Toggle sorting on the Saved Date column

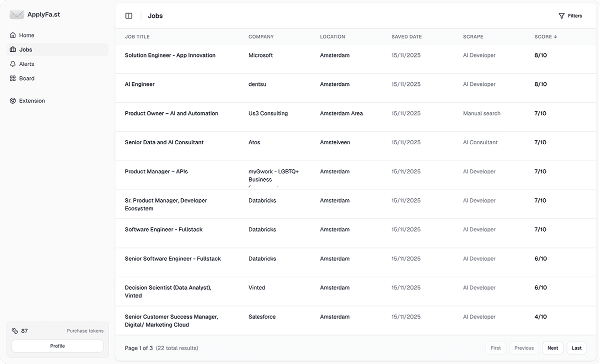[406, 36]
